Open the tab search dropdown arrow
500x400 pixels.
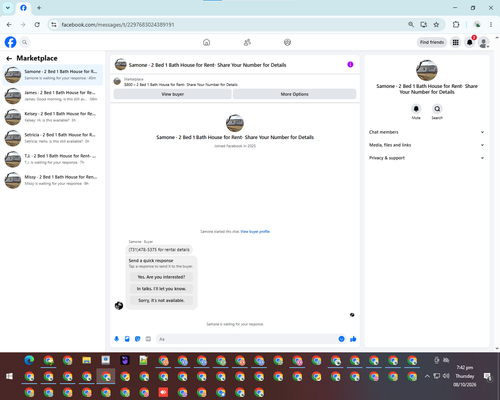coord(8,8)
